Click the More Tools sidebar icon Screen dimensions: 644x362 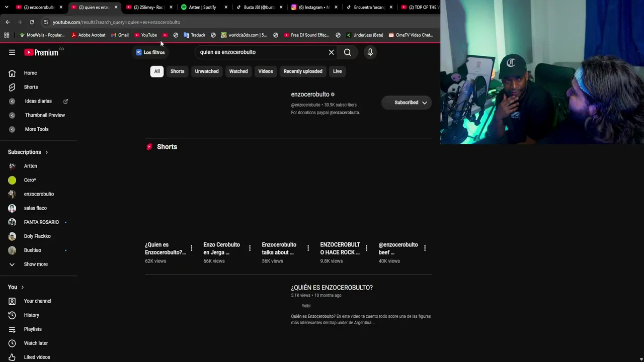point(12,129)
